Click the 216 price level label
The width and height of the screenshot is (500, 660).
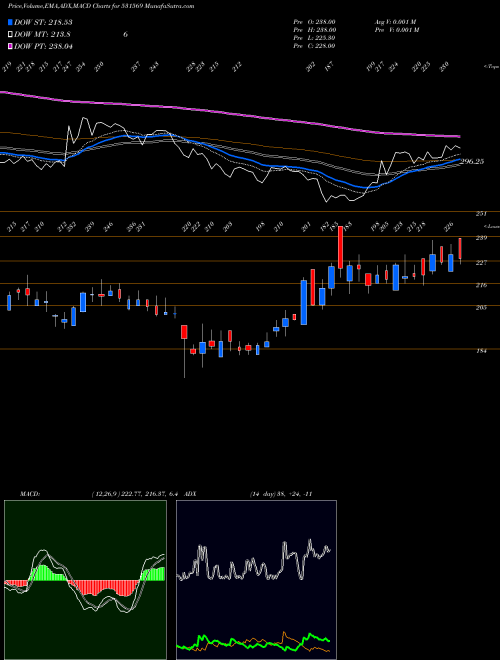[481, 285]
